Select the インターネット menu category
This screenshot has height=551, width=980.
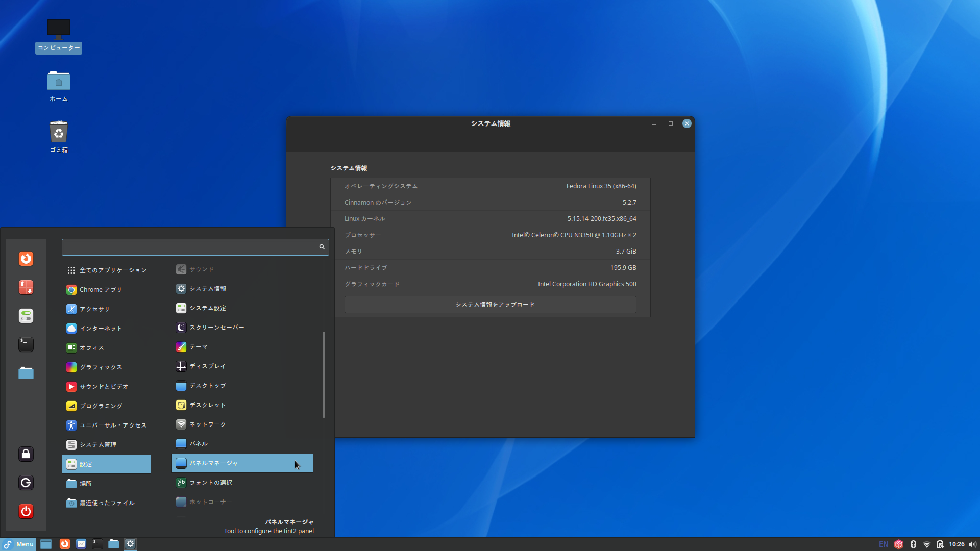[101, 329]
